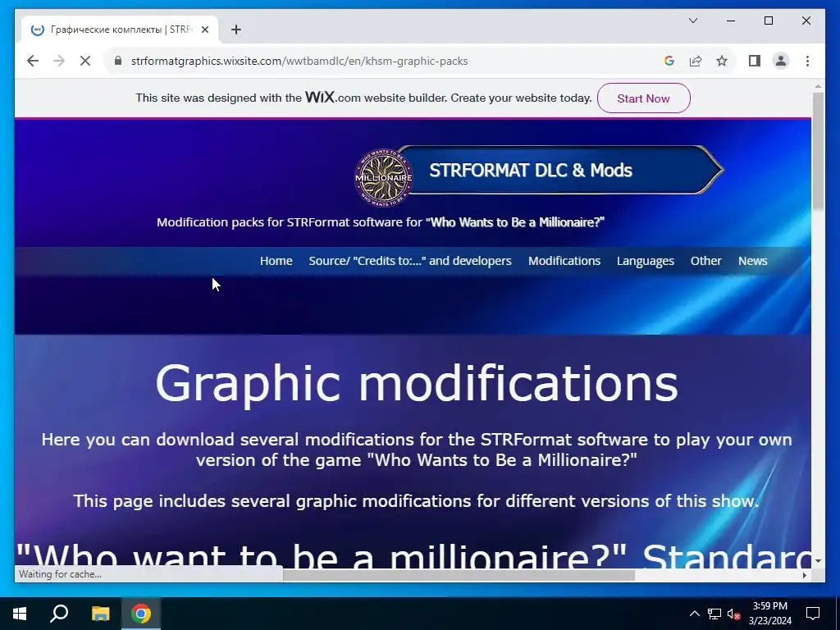The width and height of the screenshot is (840, 630).
Task: Stop page loading with the X button
Action: coord(85,61)
